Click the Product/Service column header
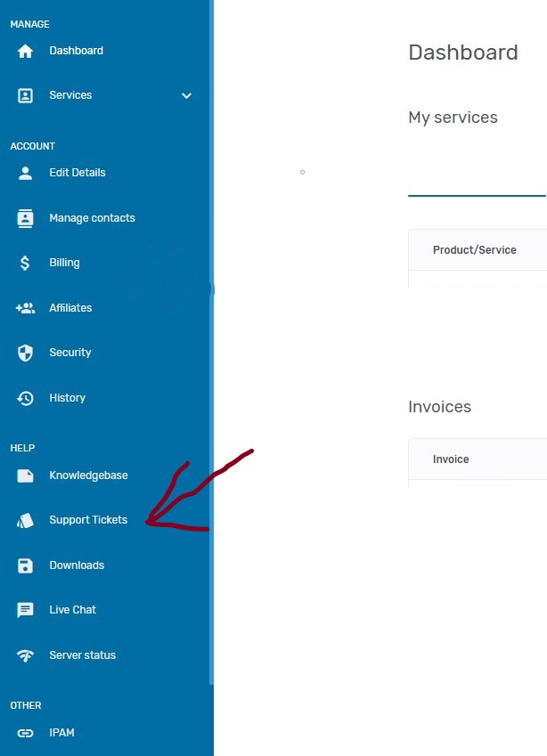547x756 pixels. tap(475, 250)
